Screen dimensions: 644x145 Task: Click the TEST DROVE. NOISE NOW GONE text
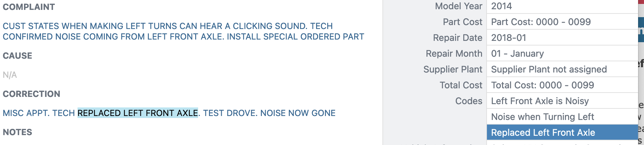tap(269, 113)
